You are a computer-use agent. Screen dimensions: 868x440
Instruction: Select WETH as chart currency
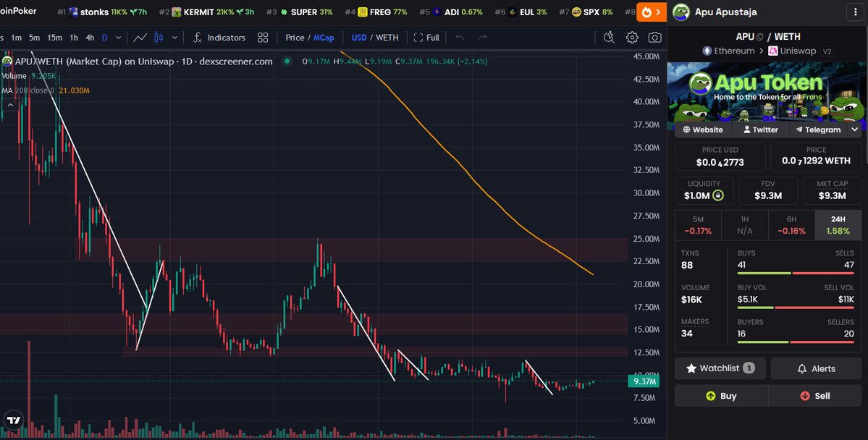click(387, 38)
